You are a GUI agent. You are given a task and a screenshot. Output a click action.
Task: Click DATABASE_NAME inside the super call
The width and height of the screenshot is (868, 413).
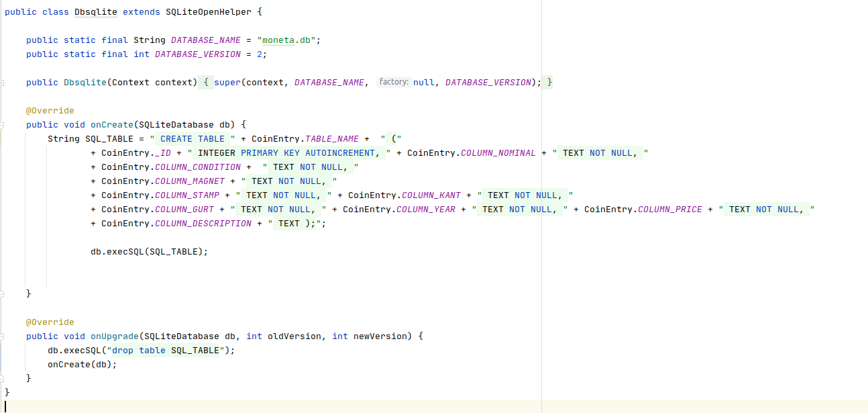click(329, 83)
